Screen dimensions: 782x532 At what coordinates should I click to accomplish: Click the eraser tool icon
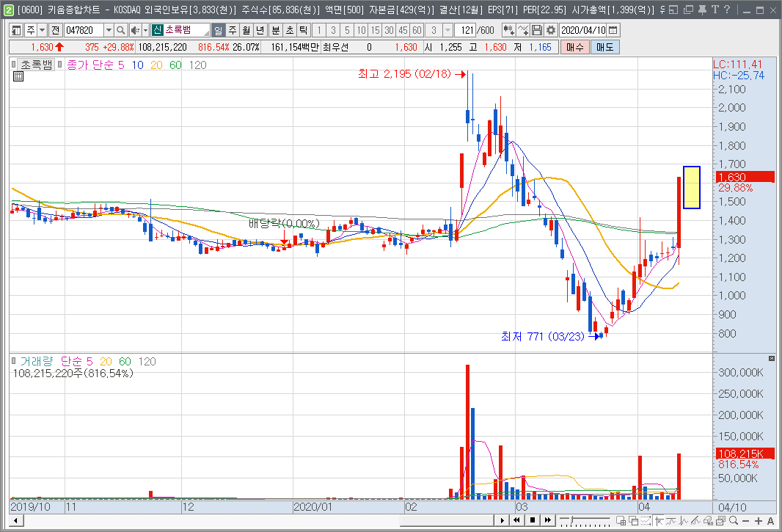pyautogui.click(x=708, y=520)
